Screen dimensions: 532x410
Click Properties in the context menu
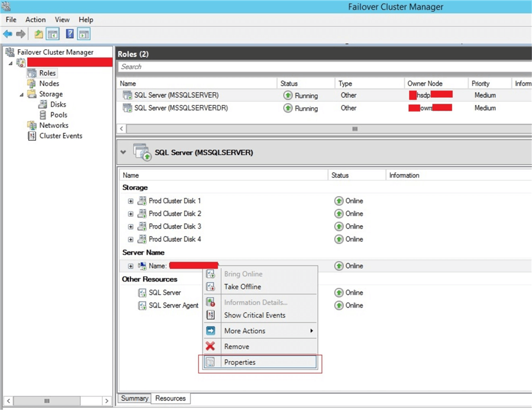240,362
